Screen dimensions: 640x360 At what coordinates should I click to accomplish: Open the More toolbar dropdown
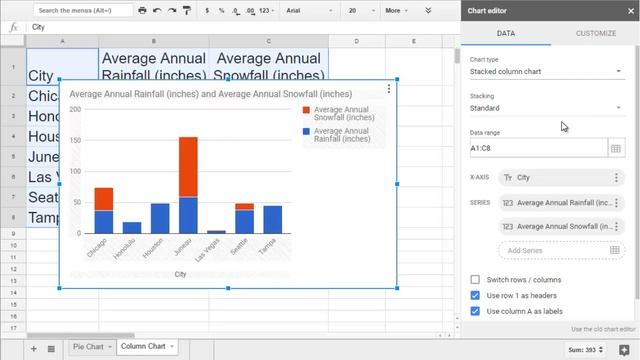click(x=396, y=11)
